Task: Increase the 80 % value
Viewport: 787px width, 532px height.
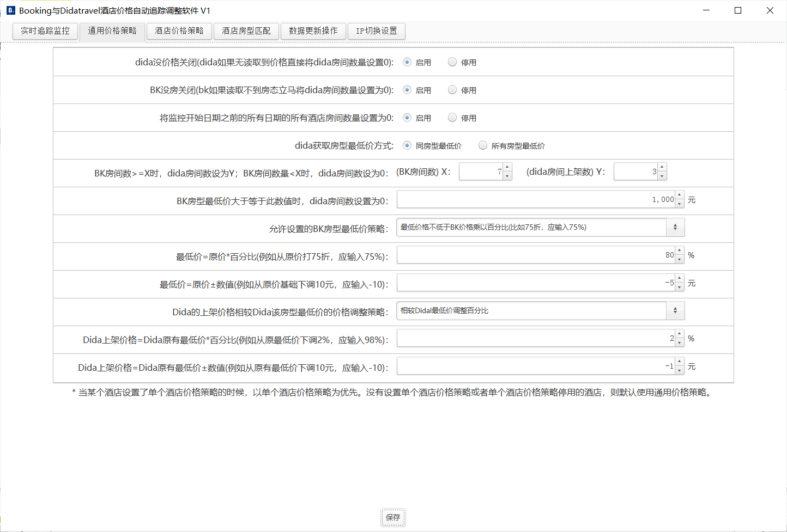Action: pyautogui.click(x=680, y=250)
